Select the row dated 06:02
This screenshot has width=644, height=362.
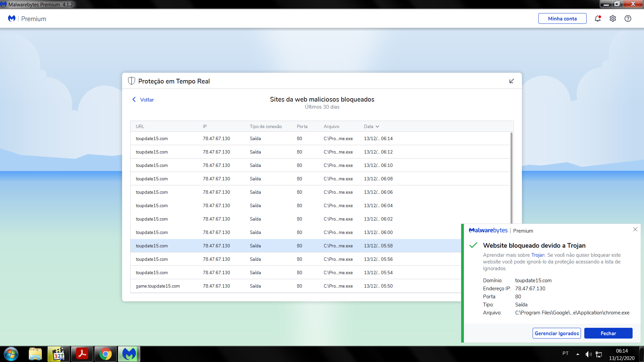[320, 219]
